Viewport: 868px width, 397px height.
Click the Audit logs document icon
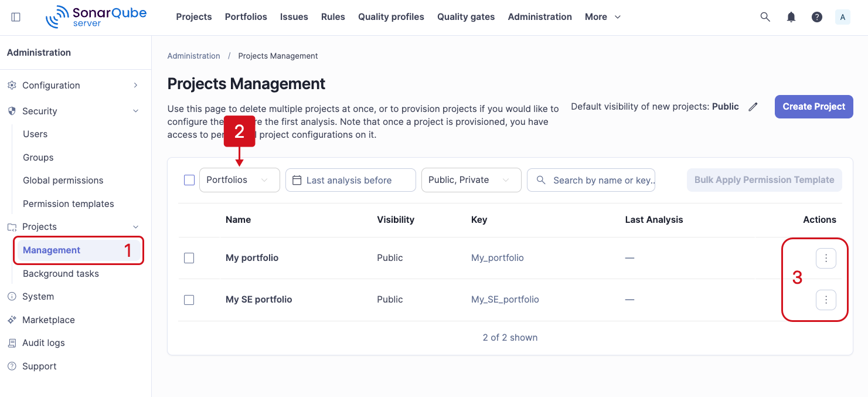(x=12, y=343)
